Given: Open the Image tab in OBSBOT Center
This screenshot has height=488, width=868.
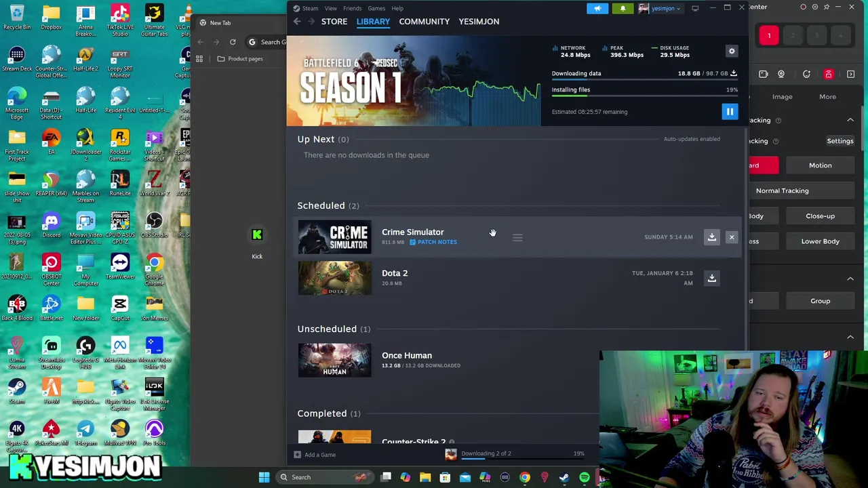Looking at the screenshot, I should click(782, 96).
